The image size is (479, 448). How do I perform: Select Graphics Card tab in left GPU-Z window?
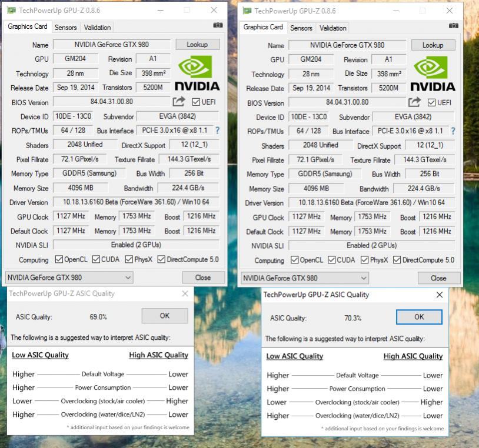pos(28,26)
